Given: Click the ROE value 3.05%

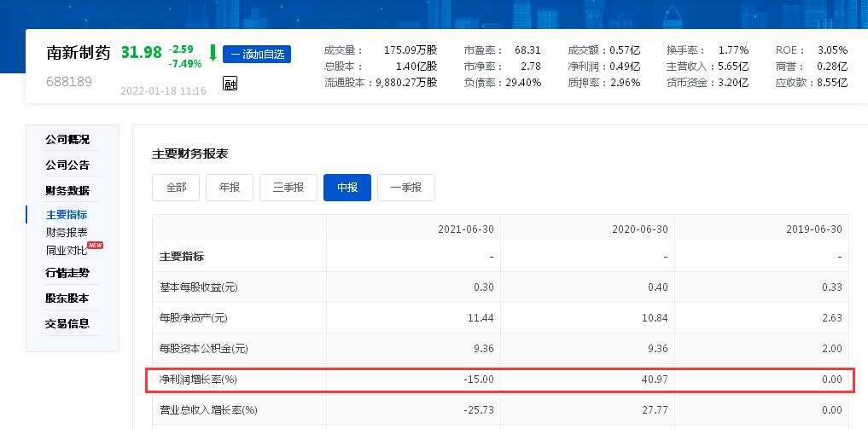Looking at the screenshot, I should tap(832, 50).
